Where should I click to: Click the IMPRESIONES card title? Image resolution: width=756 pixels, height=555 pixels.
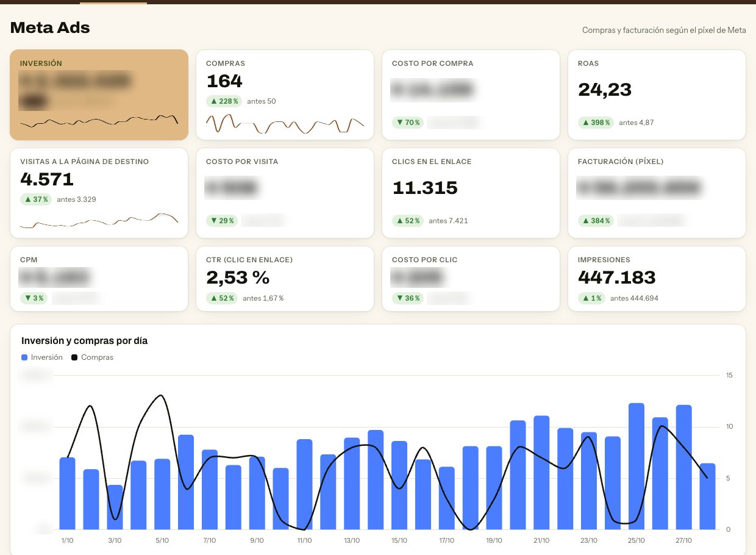604,260
